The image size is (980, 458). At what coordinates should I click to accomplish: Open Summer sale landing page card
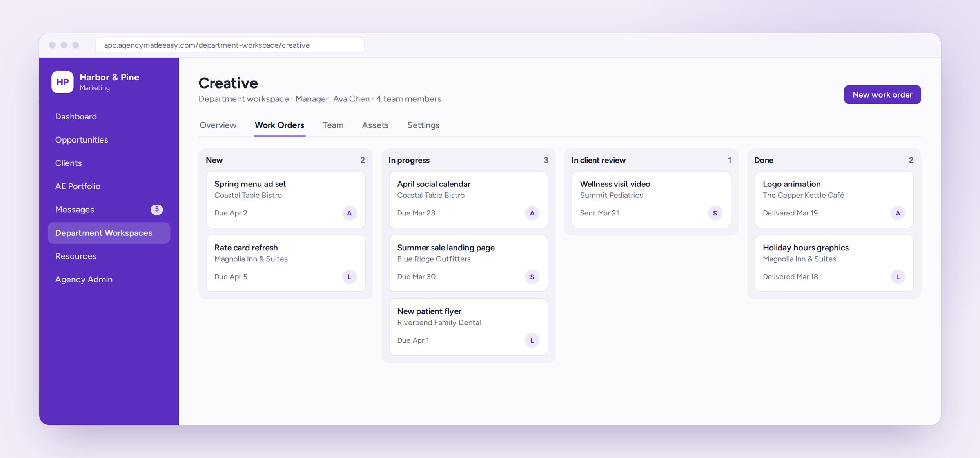(468, 263)
